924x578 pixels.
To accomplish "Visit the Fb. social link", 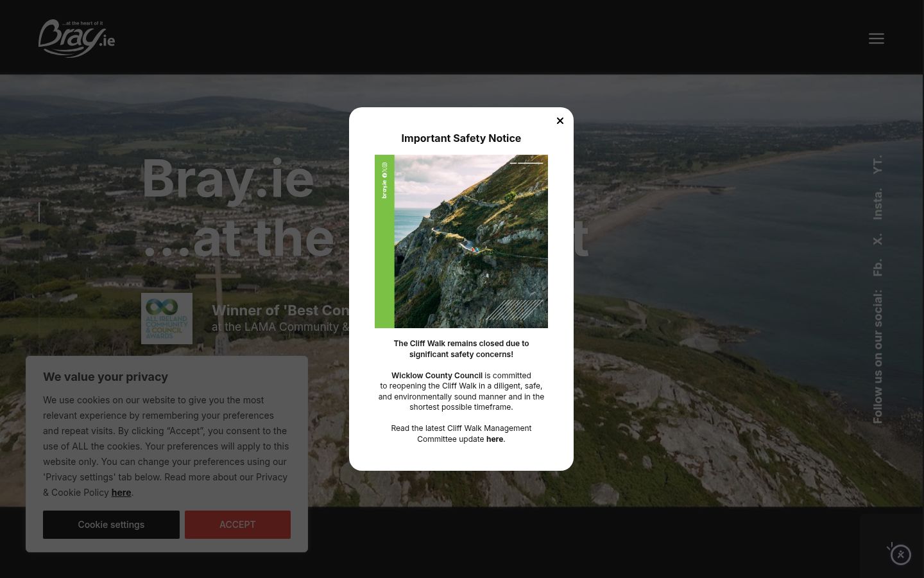I will [x=877, y=267].
